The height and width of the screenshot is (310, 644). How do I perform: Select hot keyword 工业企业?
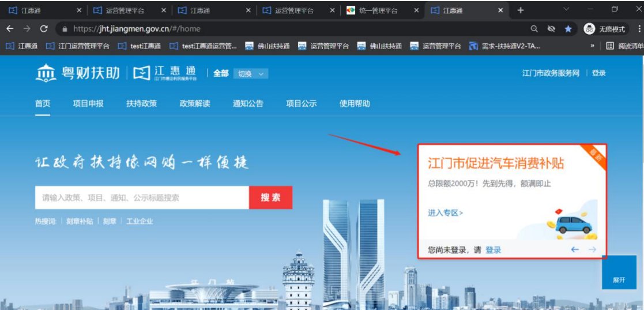tap(140, 221)
